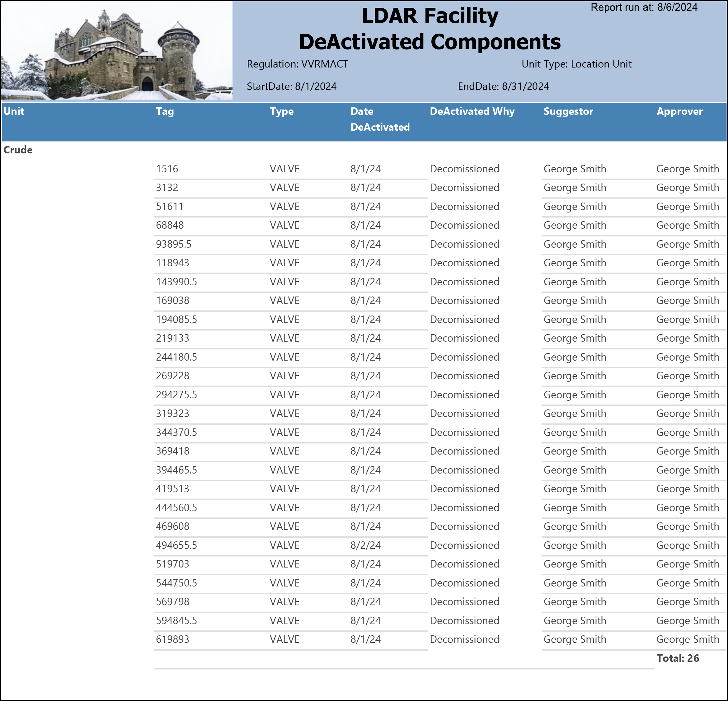The image size is (728, 701).
Task: Click the castle facility logo image
Action: tap(117, 50)
